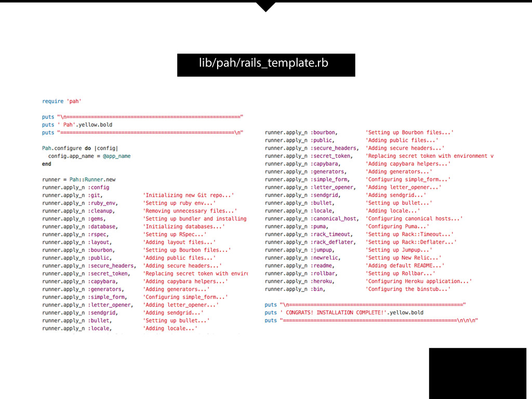Click the ':rspec,' symbol
Screen dimensions: 532x399
[98, 234]
